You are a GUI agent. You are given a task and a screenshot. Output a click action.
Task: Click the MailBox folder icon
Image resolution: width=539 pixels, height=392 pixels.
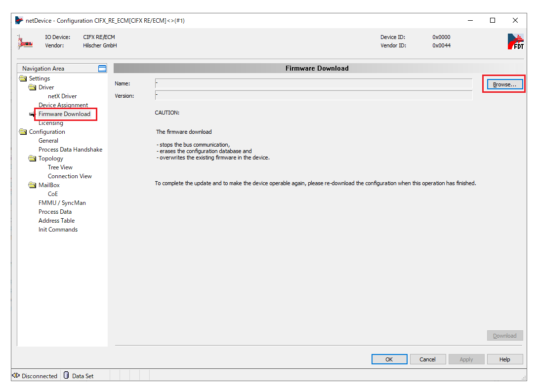[x=33, y=185]
